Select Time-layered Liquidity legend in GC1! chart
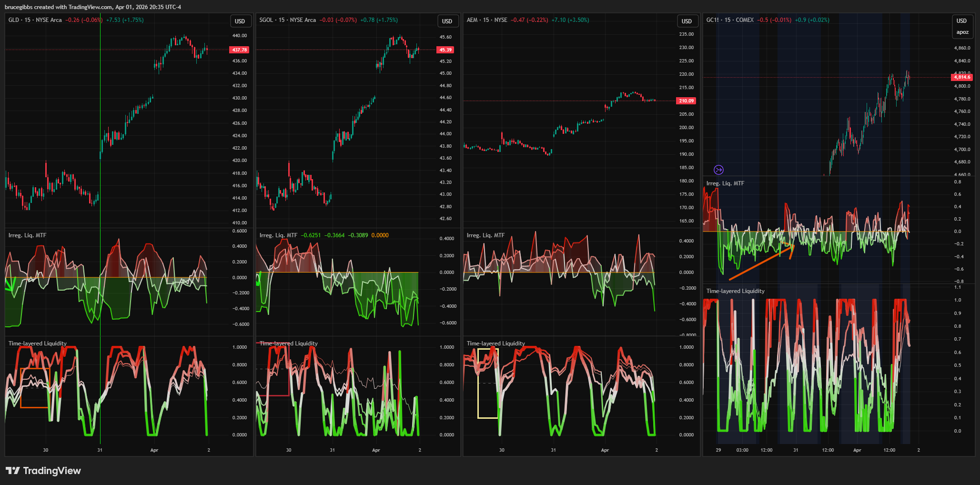This screenshot has width=980, height=485. (735, 291)
